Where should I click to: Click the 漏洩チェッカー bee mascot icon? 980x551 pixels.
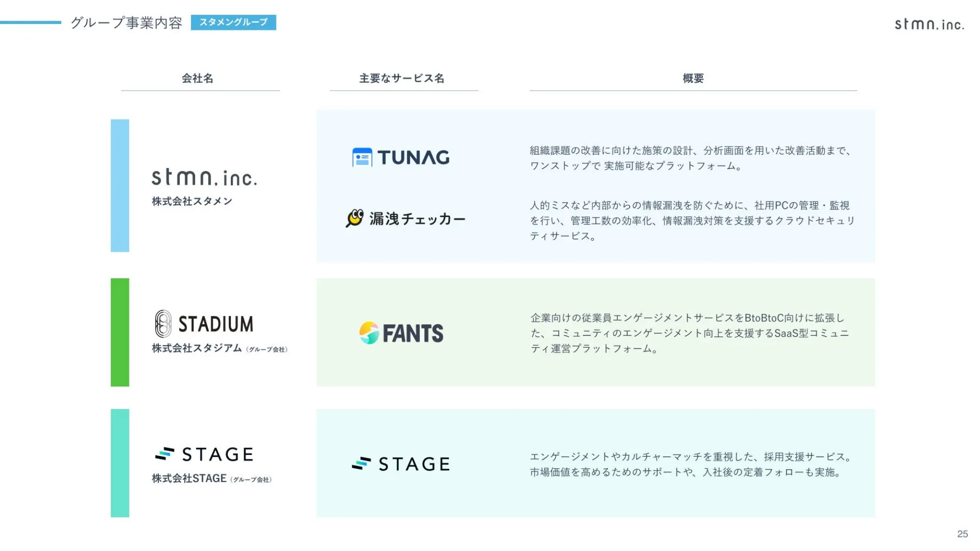(x=354, y=218)
